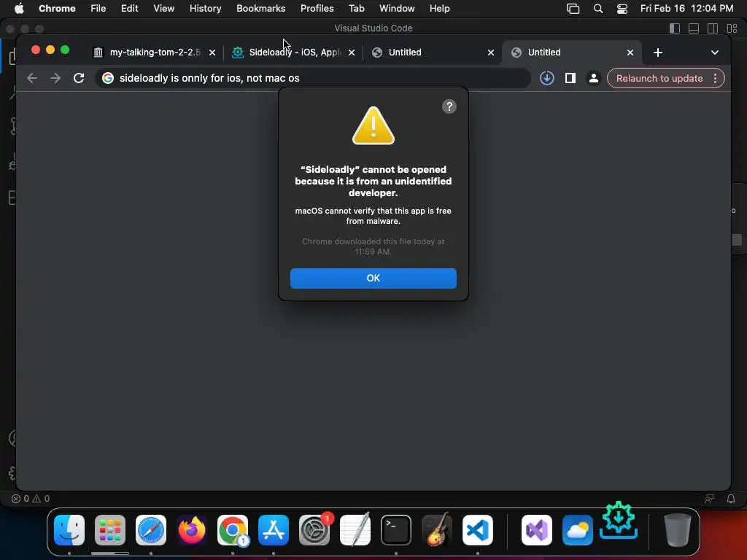Open the Window menu
The height and width of the screenshot is (560, 747).
pos(397,9)
